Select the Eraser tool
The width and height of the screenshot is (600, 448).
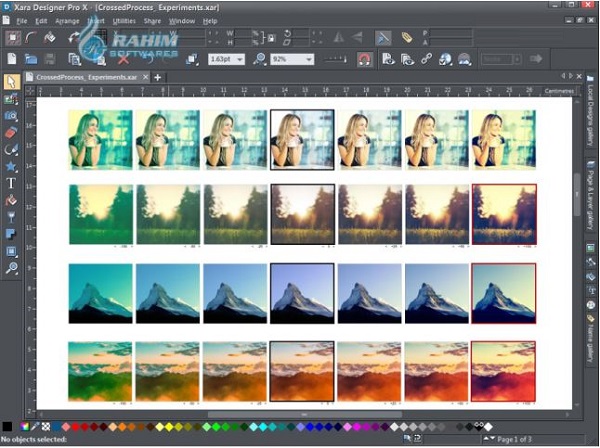[11, 133]
